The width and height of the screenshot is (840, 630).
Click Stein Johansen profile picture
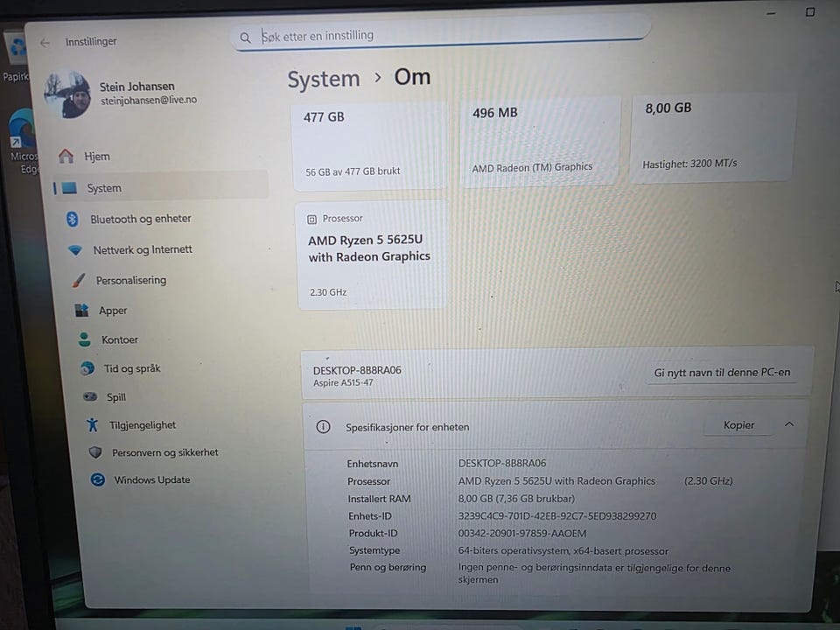68,94
